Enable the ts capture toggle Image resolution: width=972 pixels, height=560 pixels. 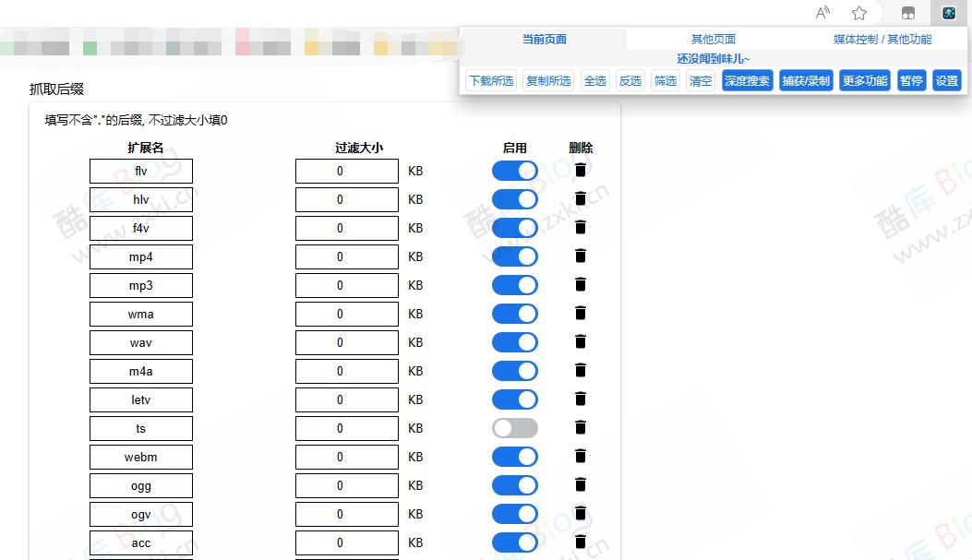click(514, 427)
